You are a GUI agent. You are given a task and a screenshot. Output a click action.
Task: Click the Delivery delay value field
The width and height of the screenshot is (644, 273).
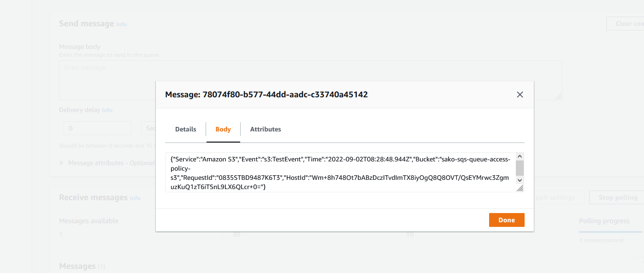[x=97, y=128]
